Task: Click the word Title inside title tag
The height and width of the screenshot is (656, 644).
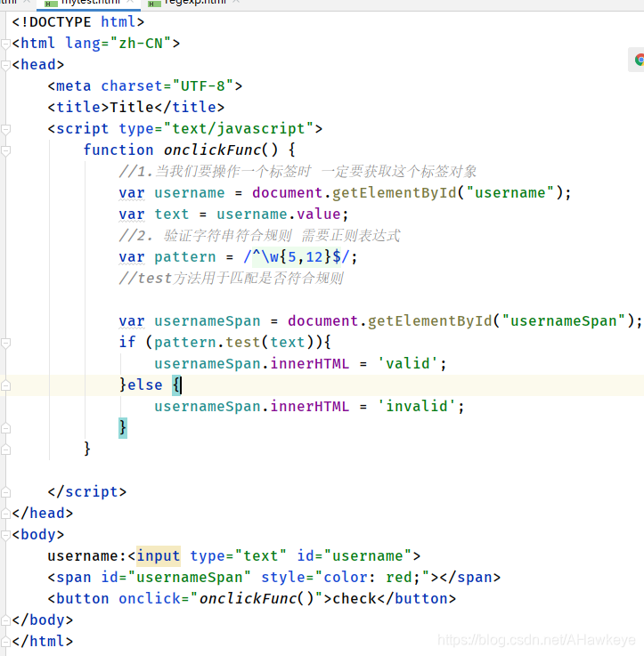Action: (x=132, y=107)
